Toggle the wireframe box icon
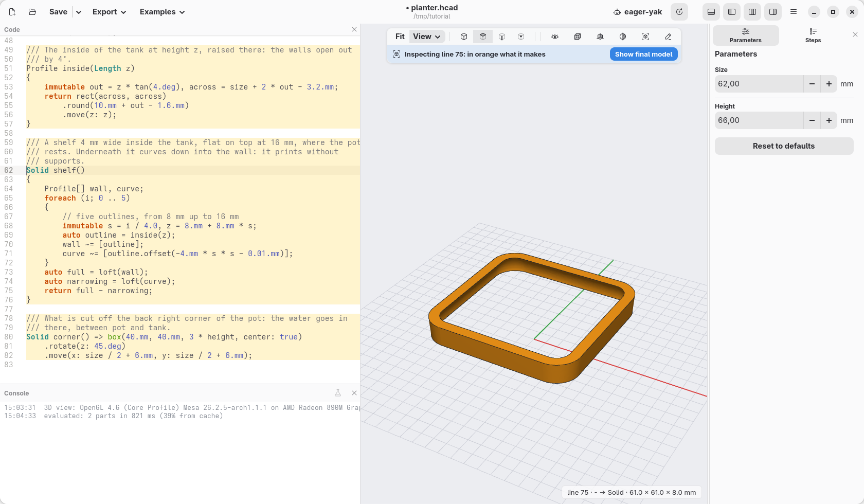The width and height of the screenshot is (864, 504). point(578,37)
